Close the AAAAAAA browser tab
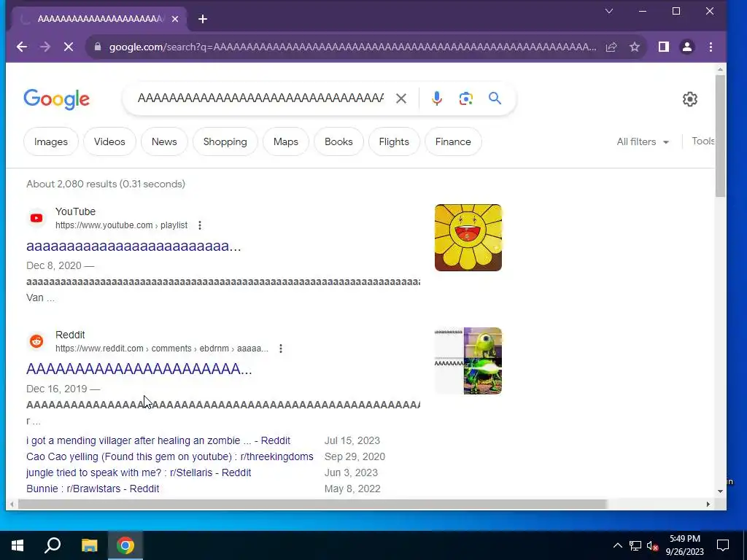The image size is (747, 560). (x=175, y=19)
